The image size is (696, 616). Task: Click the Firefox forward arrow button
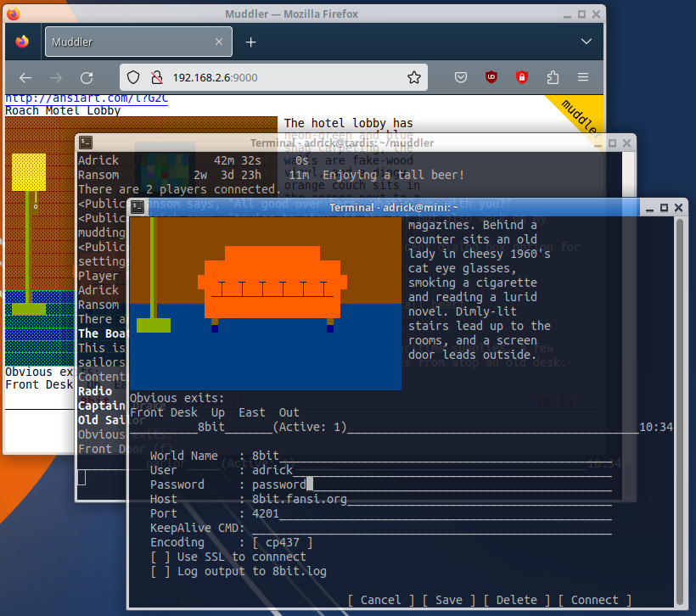(56, 78)
